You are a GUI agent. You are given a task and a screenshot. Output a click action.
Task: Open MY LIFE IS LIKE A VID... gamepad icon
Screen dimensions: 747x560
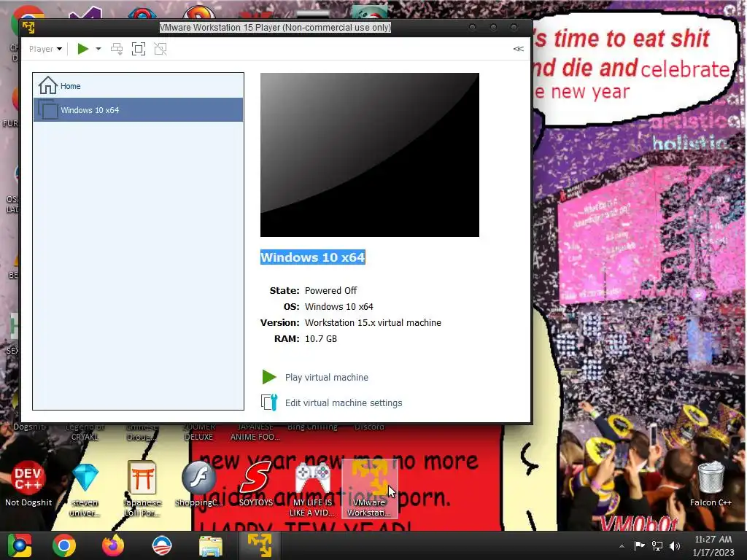click(x=312, y=489)
